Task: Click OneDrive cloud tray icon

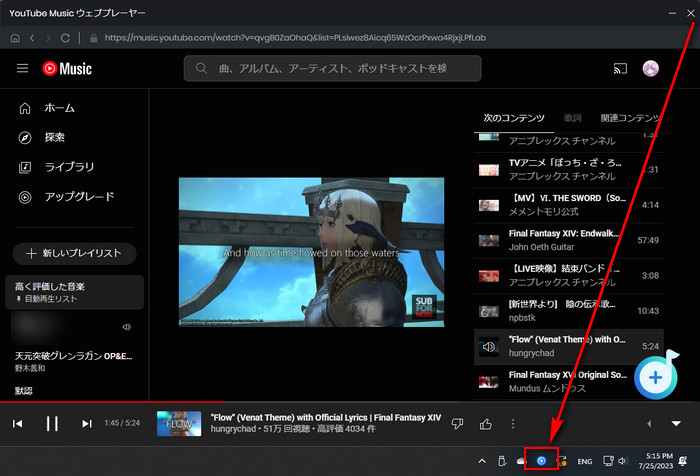Action: pos(521,461)
